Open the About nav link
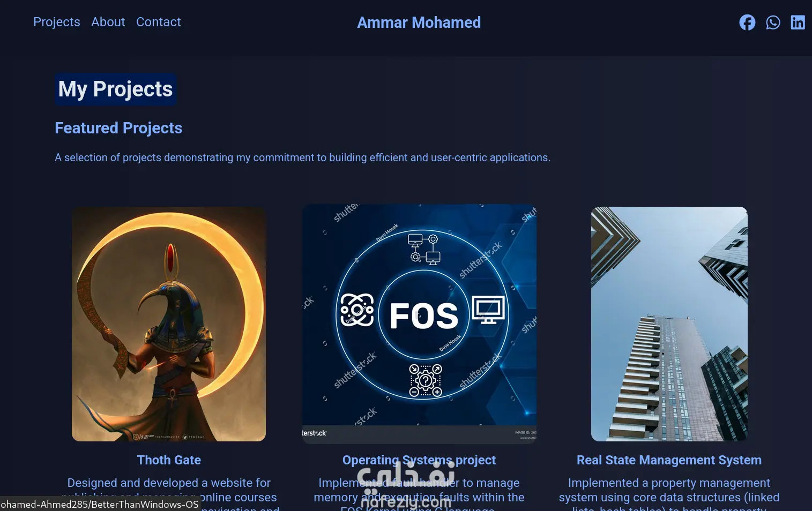 click(108, 22)
